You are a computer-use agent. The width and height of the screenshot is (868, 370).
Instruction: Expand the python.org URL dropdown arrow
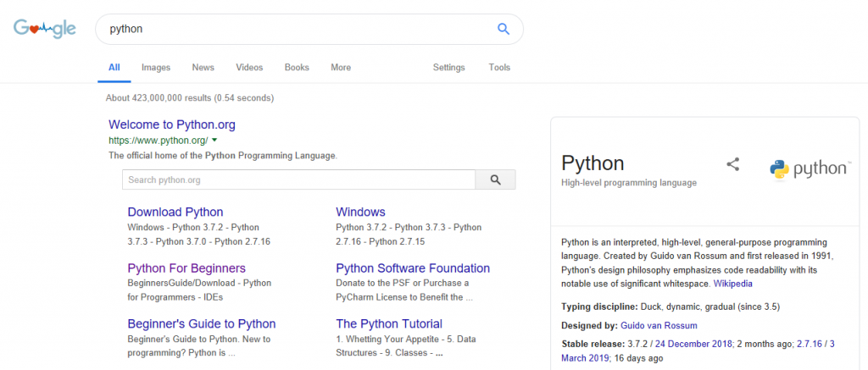[x=215, y=141]
